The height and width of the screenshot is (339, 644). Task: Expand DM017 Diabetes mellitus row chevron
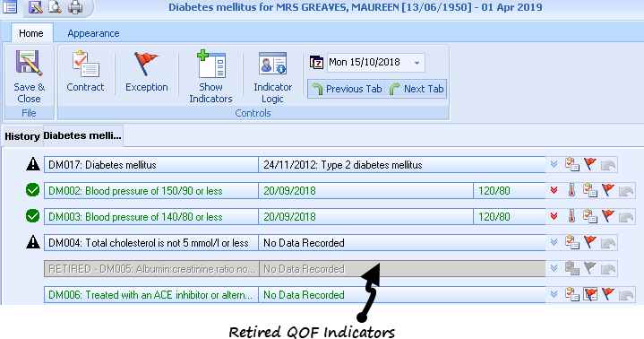554,164
